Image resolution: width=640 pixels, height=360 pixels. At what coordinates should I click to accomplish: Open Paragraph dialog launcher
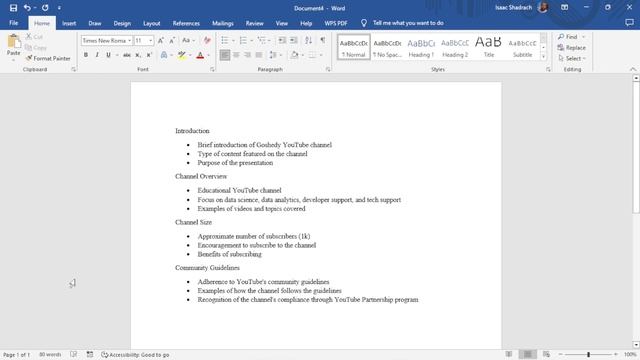pos(328,69)
